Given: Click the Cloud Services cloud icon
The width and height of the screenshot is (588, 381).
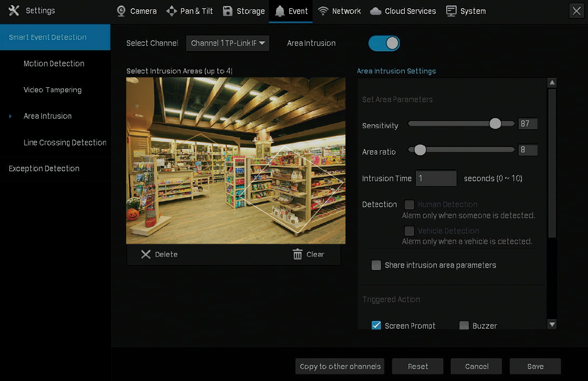Looking at the screenshot, I should pos(375,11).
